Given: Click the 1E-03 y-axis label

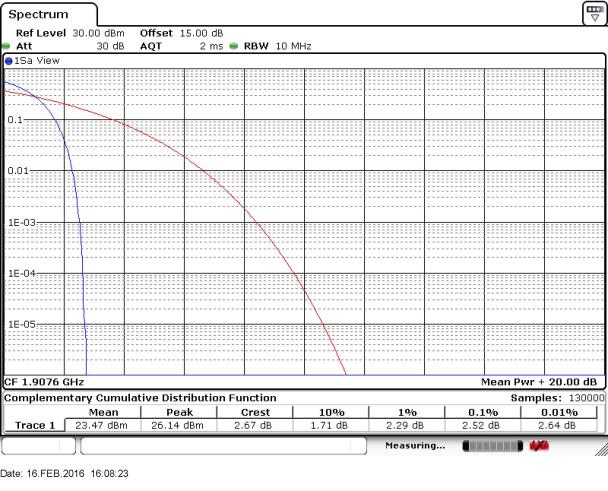Looking at the screenshot, I should click(22, 223).
